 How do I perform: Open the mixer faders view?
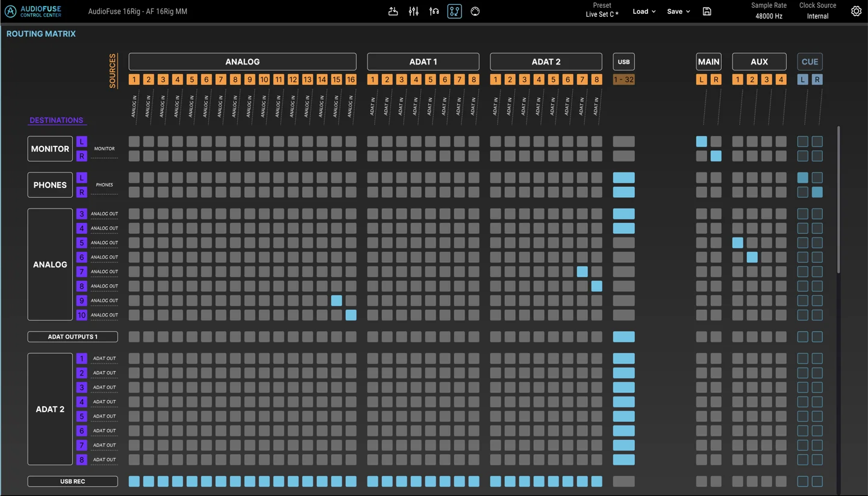click(x=413, y=11)
